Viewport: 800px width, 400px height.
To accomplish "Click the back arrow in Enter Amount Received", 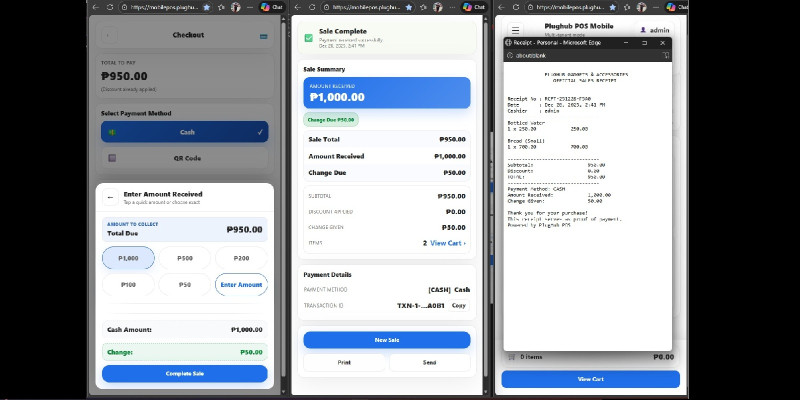I will click(110, 197).
